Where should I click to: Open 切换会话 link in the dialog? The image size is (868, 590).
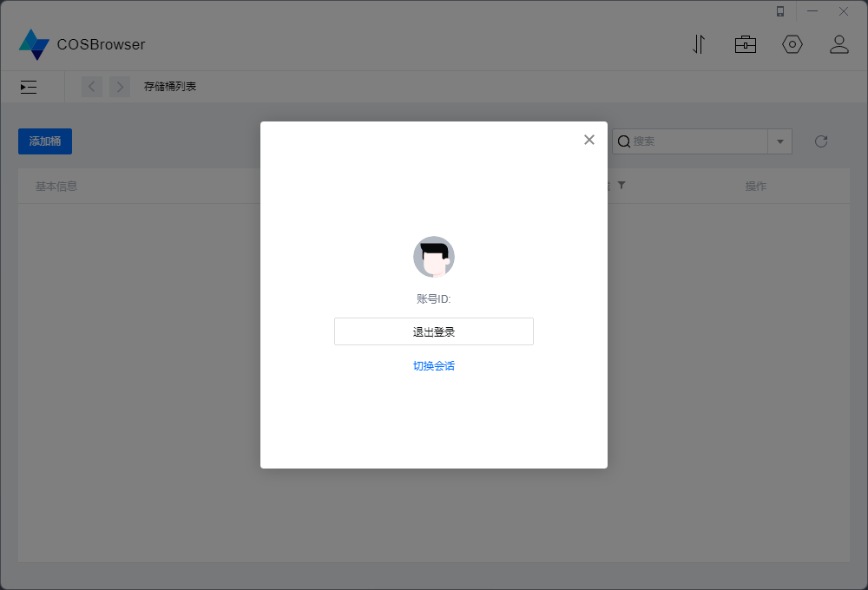434,365
